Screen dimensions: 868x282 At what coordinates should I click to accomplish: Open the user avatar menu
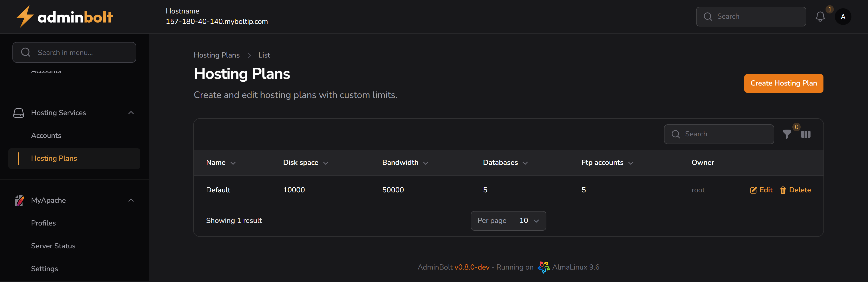843,17
